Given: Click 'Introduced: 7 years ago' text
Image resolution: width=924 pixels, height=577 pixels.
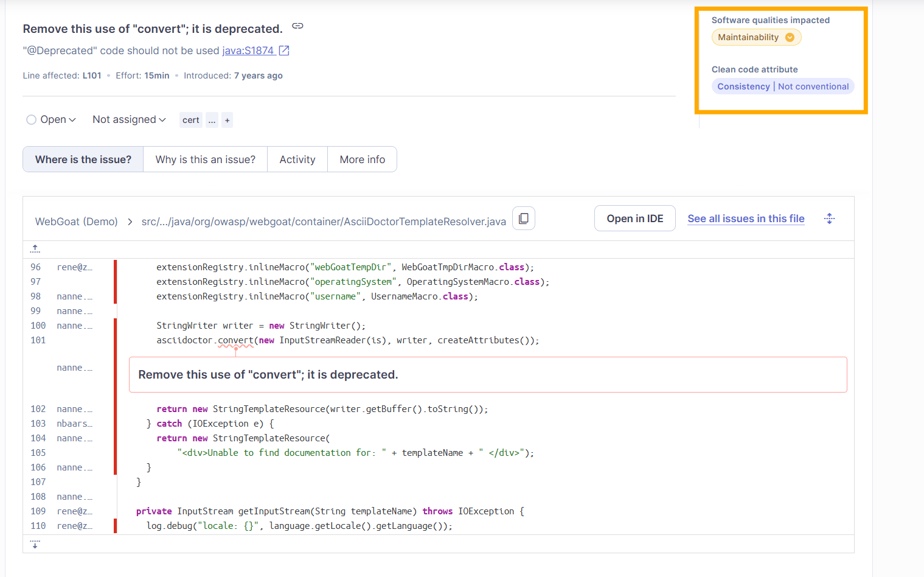Looking at the screenshot, I should point(233,75).
